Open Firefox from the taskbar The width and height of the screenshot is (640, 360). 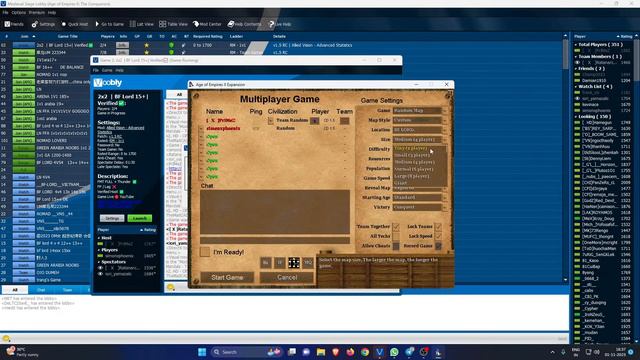click(350, 352)
